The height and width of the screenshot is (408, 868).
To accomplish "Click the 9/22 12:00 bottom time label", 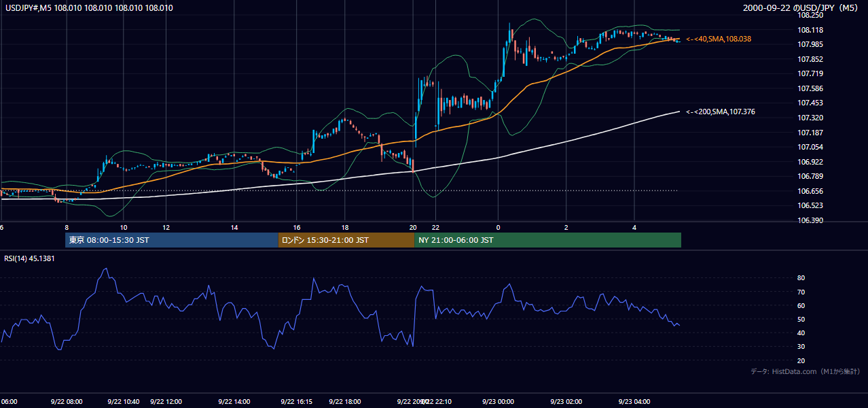I will 166,401.
